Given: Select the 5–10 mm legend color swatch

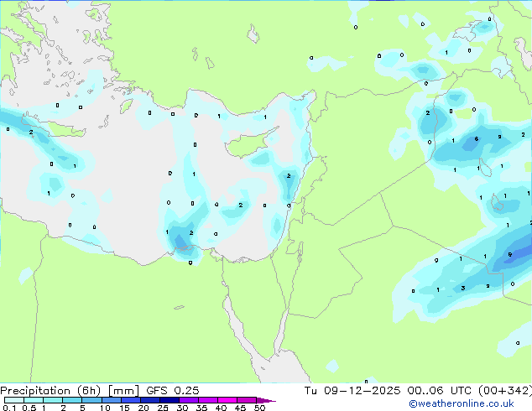Looking at the screenshot, I should point(91,400).
